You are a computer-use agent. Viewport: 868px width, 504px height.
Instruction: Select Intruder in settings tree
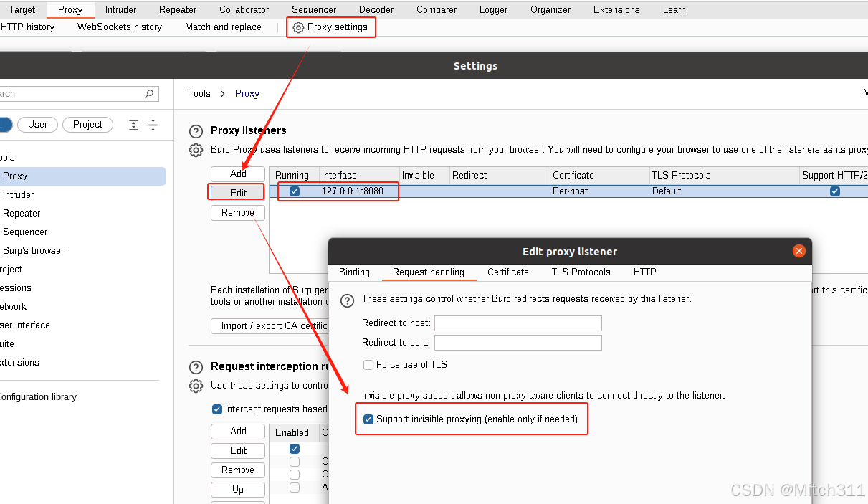[19, 195]
